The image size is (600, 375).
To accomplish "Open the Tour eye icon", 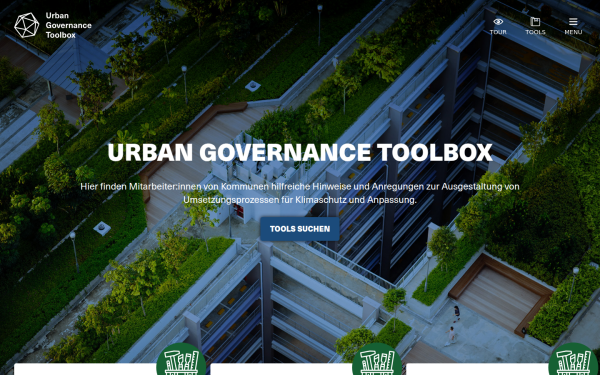I will pyautogui.click(x=498, y=22).
